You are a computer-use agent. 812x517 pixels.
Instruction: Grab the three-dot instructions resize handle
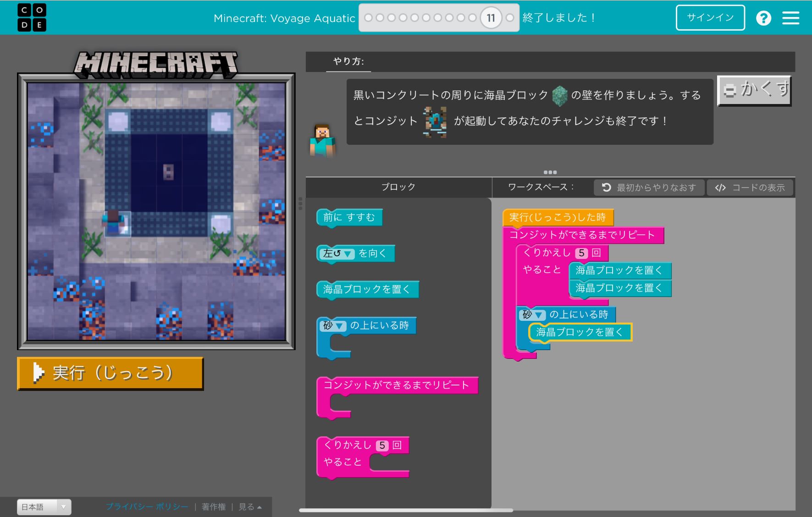[550, 172]
